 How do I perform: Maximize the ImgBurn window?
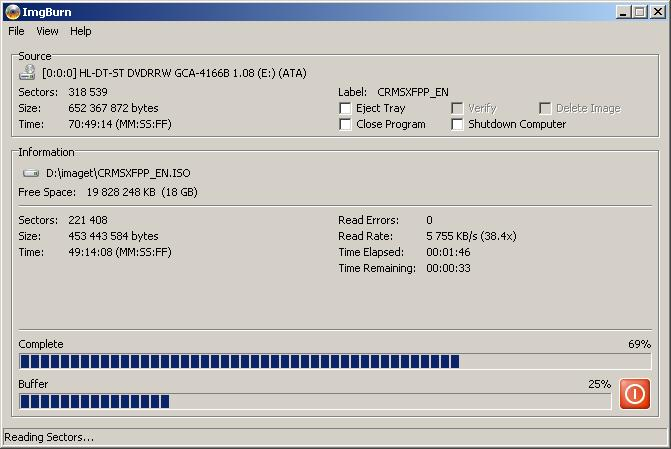(640, 12)
